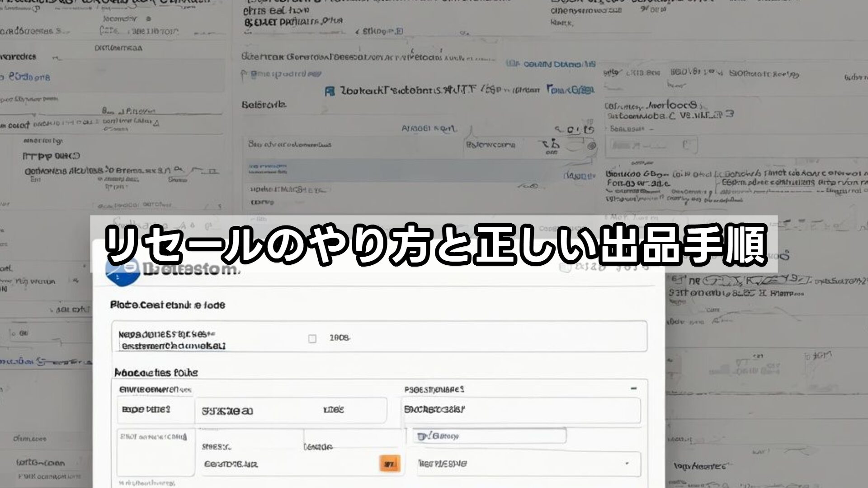Click inside the Gatery search input field
The image size is (868, 488).
click(488, 436)
